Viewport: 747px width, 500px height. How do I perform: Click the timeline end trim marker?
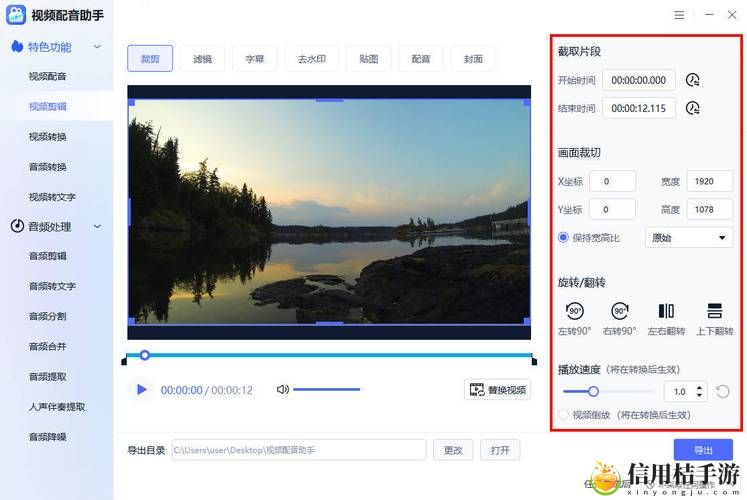click(534, 361)
